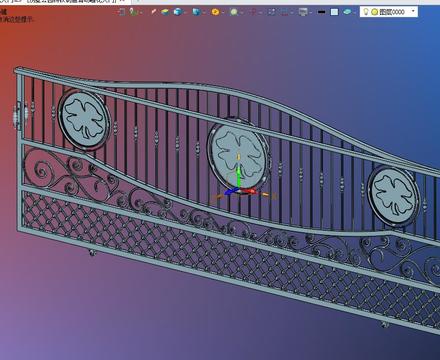Click the yellow-topped block icon
Viewport: 440px width, 360px height.
click(x=165, y=12)
